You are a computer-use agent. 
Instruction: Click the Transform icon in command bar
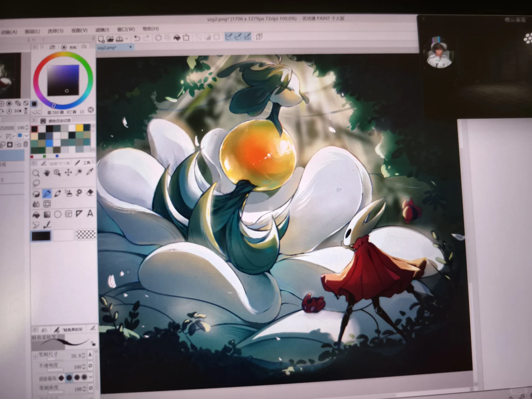[186, 37]
